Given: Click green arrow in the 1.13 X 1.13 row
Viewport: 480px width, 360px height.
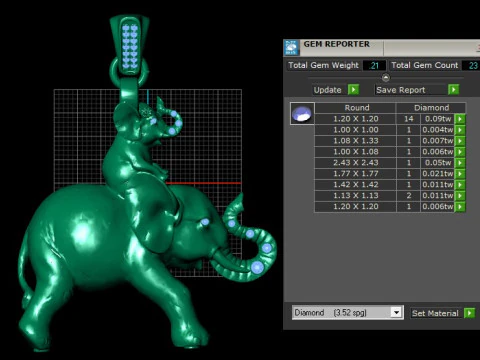Looking at the screenshot, I should (x=460, y=196).
